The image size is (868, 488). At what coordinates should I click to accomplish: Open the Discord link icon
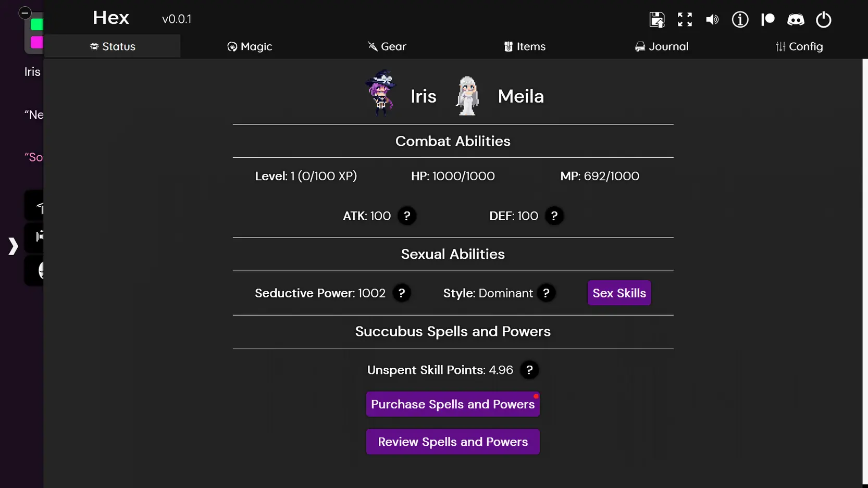tap(796, 20)
